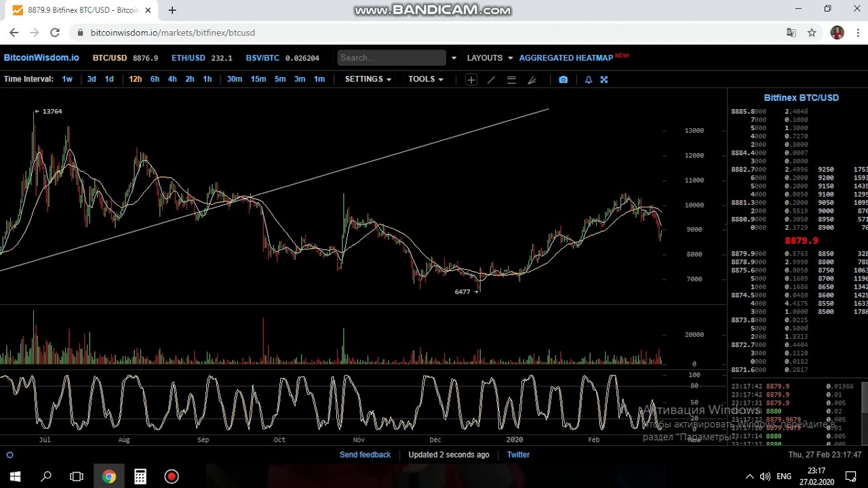Bookmark this page with star icon

(812, 33)
